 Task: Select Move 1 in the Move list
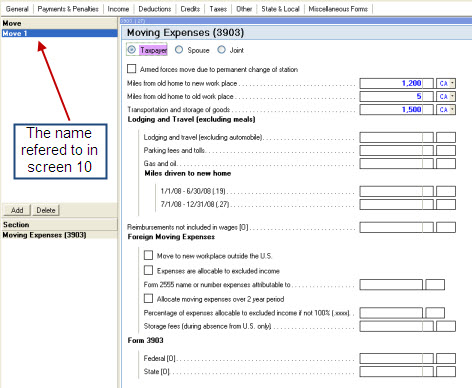(60, 33)
